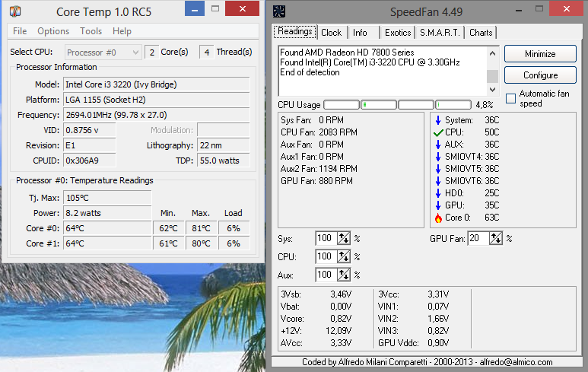Click the Configure button
The height and width of the screenshot is (372, 588).
(540, 75)
